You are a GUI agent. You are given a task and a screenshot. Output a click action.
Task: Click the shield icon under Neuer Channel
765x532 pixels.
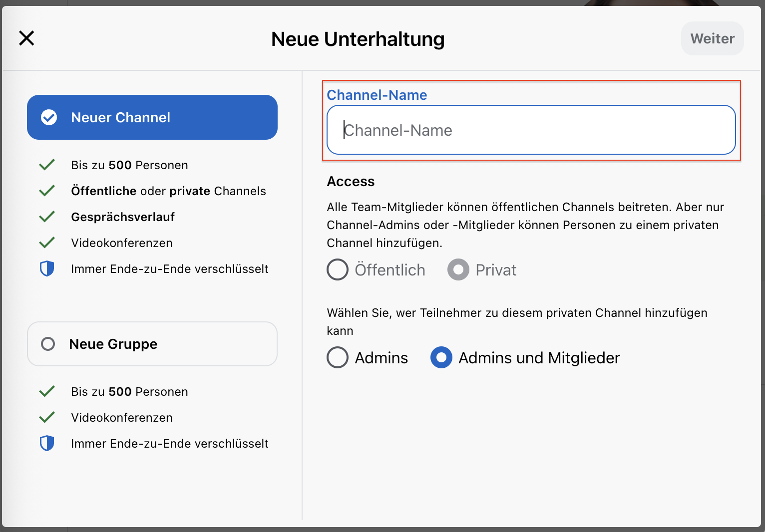(47, 268)
